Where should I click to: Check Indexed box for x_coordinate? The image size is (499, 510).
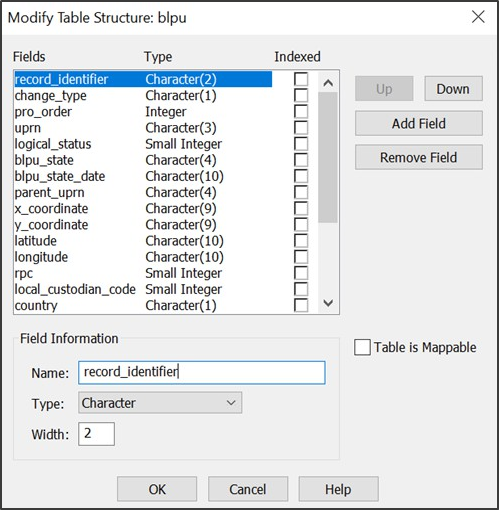pos(301,209)
